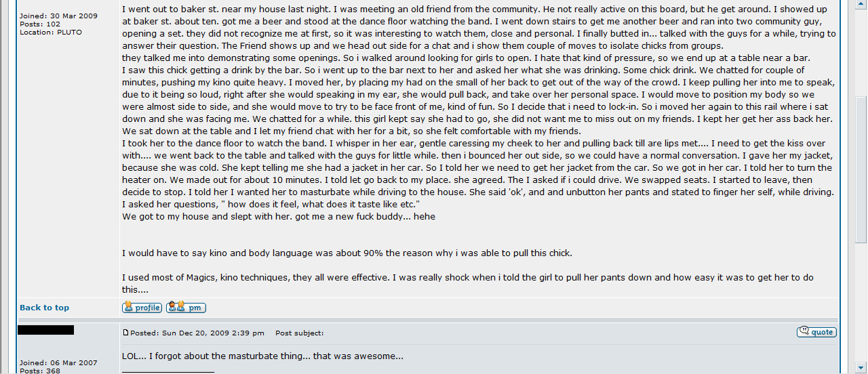Screen dimensions: 868x374
Task: Click the Posts: 368 count
Action: pos(40,371)
